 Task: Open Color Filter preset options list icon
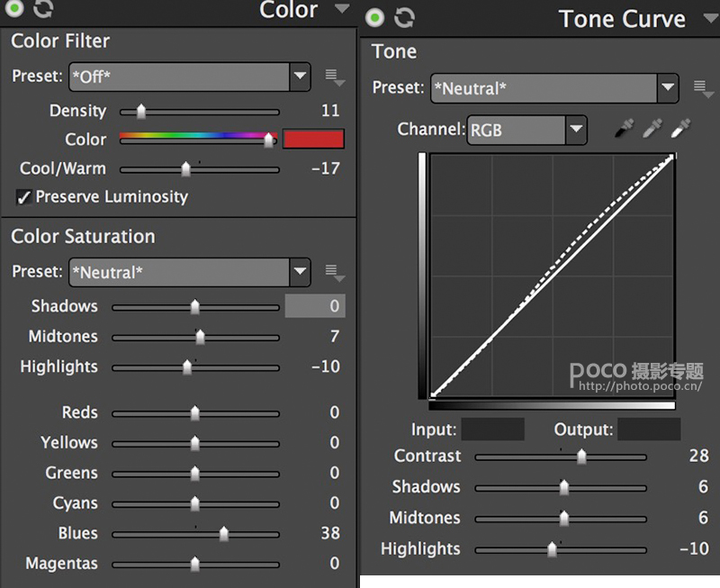click(335, 77)
